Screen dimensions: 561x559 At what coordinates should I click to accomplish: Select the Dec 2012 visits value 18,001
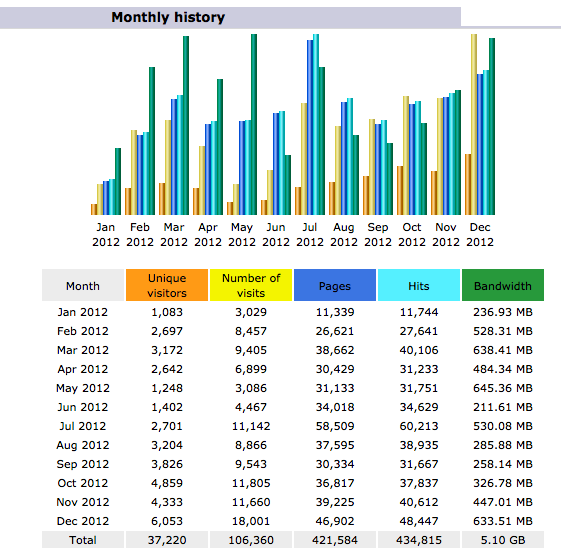pyautogui.click(x=251, y=521)
